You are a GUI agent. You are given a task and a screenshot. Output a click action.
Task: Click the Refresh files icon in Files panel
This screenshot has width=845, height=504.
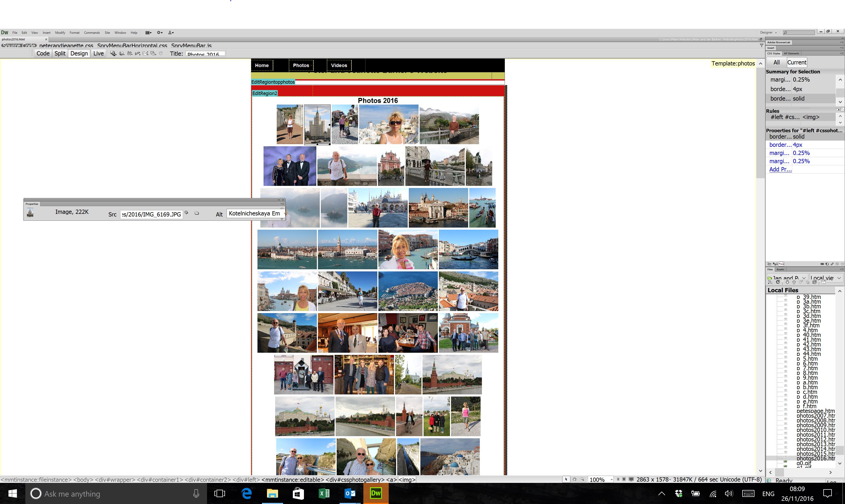[778, 282]
